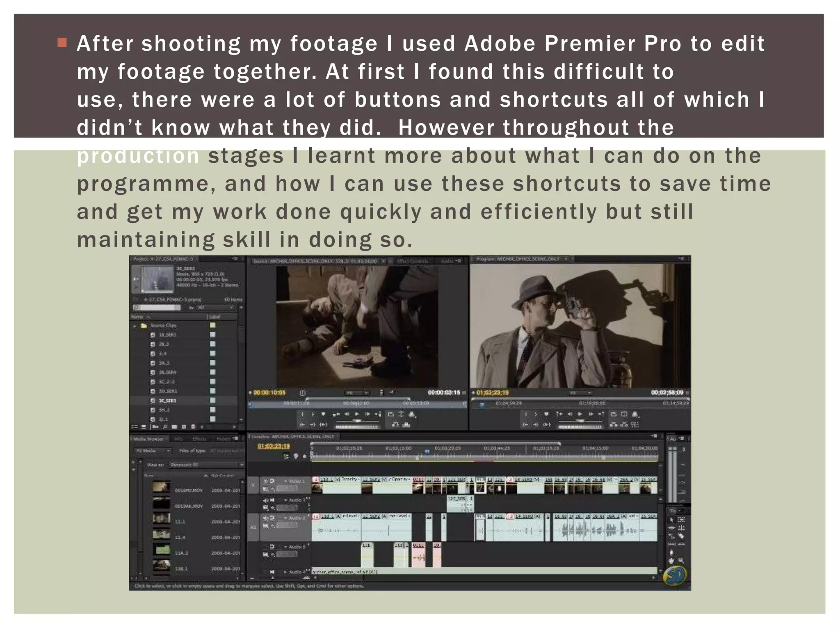Open Source clip selector dropdown arrow

[x=383, y=261]
